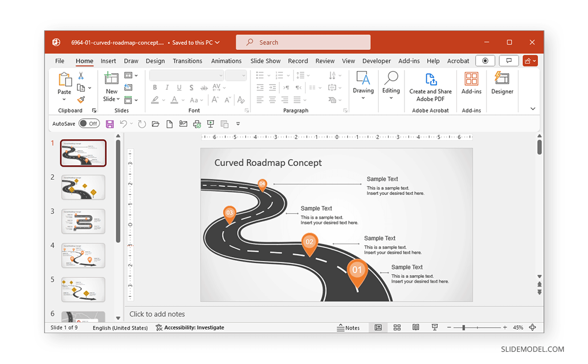Toggle AutoSave off switch
The height and width of the screenshot is (364, 588).
pyautogui.click(x=88, y=123)
